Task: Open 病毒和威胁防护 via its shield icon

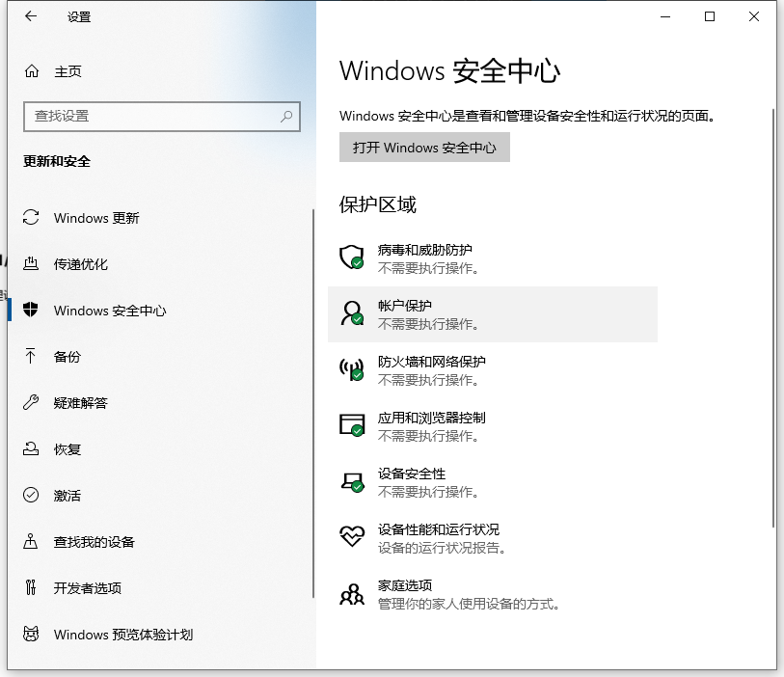Action: click(353, 257)
